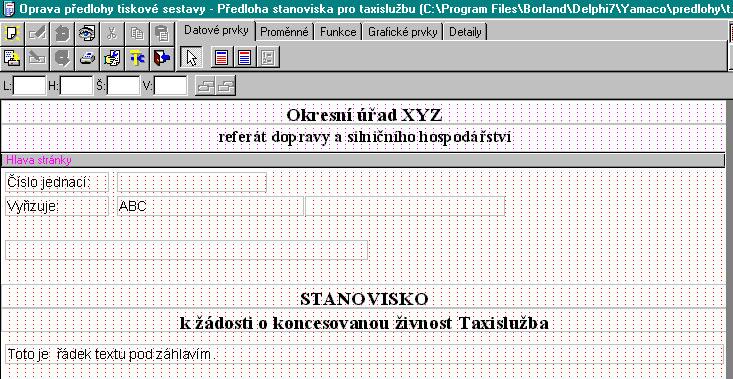
Task: Select 'Toto je řádek textu pod záhlavím' field
Action: point(365,355)
